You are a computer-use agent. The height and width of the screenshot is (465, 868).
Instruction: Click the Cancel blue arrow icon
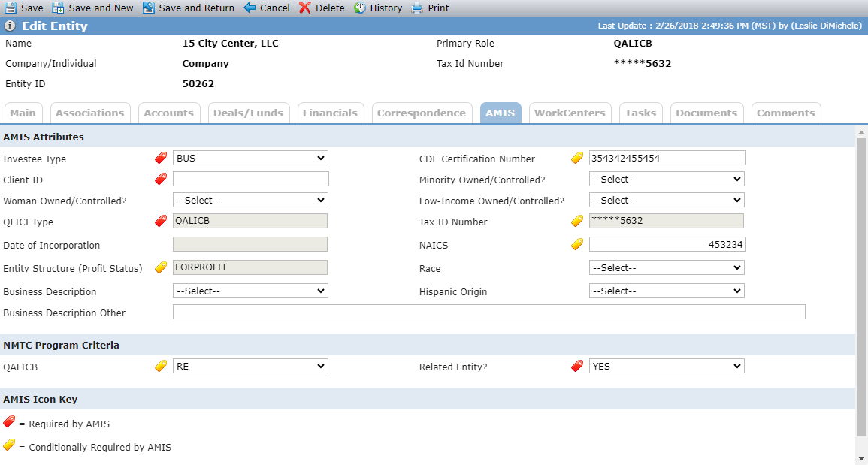(250, 8)
